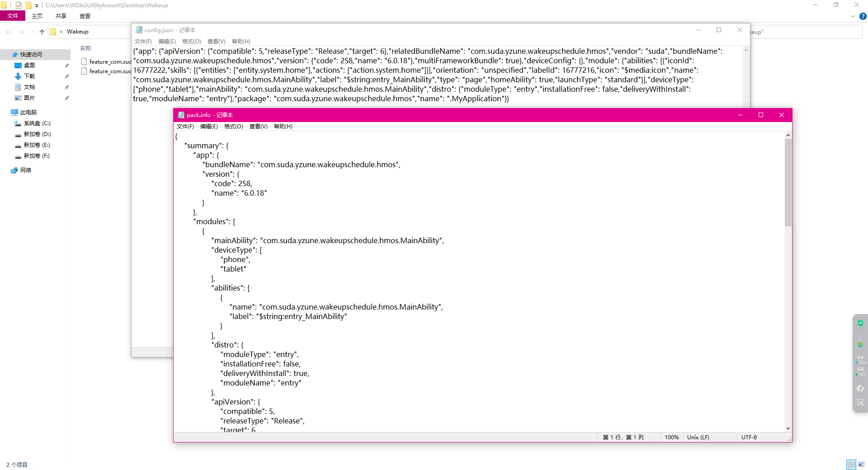Screen dimensions: 868x470
Task: Open the quick access toolbar customize dropdown
Action: [37, 5]
